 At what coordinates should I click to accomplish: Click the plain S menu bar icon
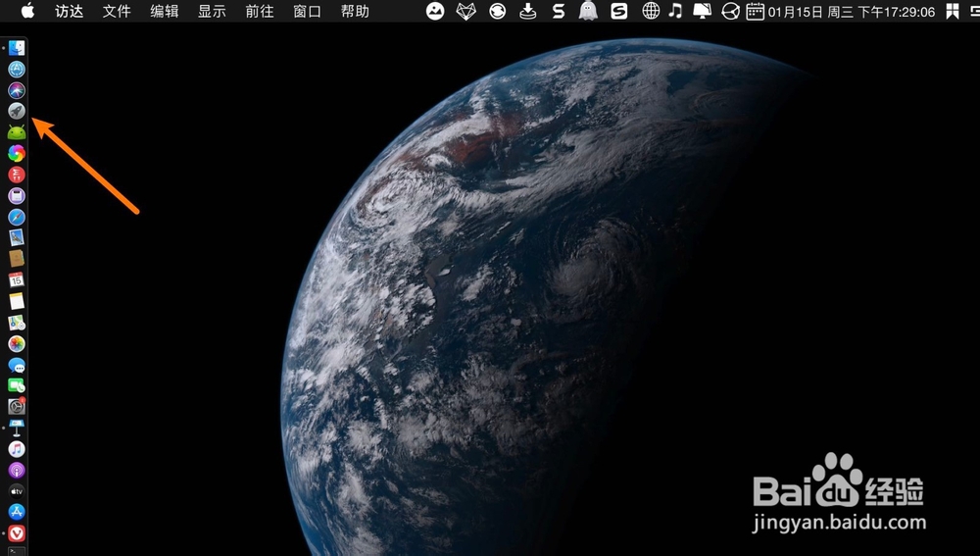[x=559, y=11]
